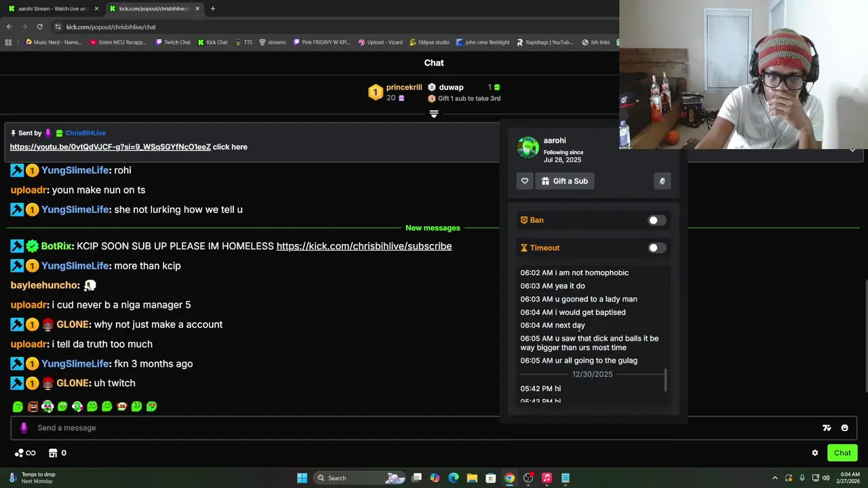Click the Windows Start button

[x=302, y=478]
